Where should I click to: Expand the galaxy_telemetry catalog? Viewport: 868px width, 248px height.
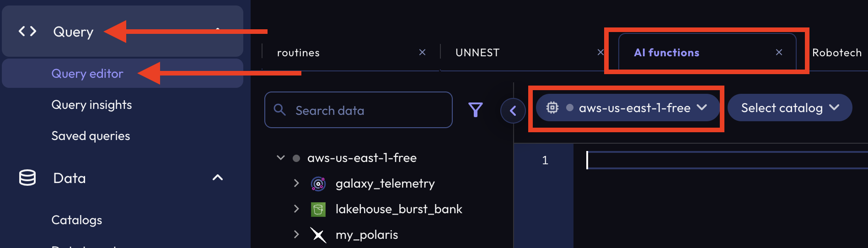pyautogui.click(x=296, y=183)
